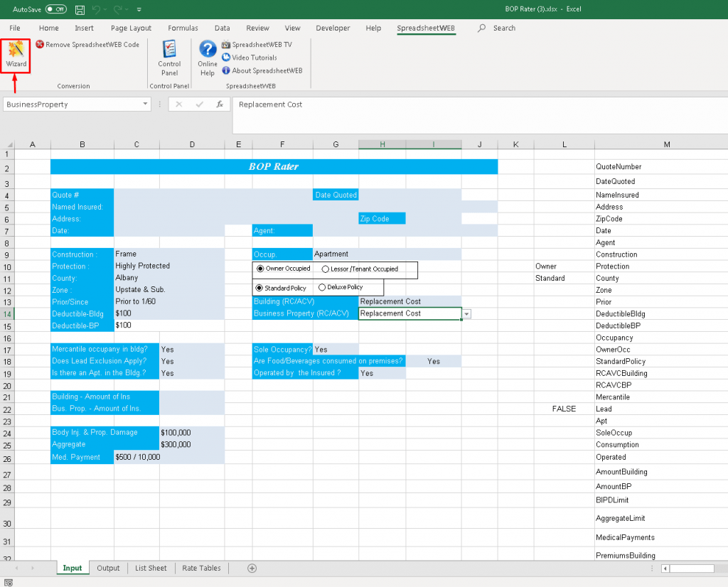728x587 pixels.
Task: Add a new sheet with plus icon
Action: [x=252, y=568]
